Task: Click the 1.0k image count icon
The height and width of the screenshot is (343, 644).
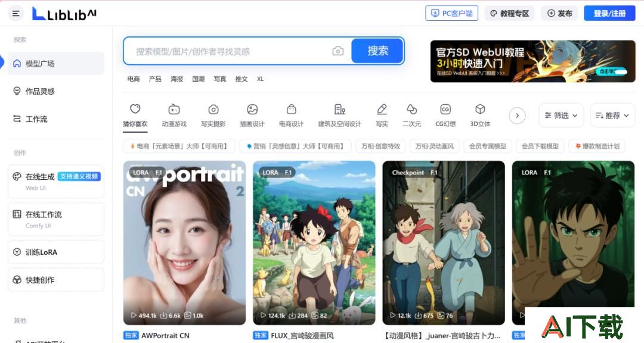Action: 188,316
